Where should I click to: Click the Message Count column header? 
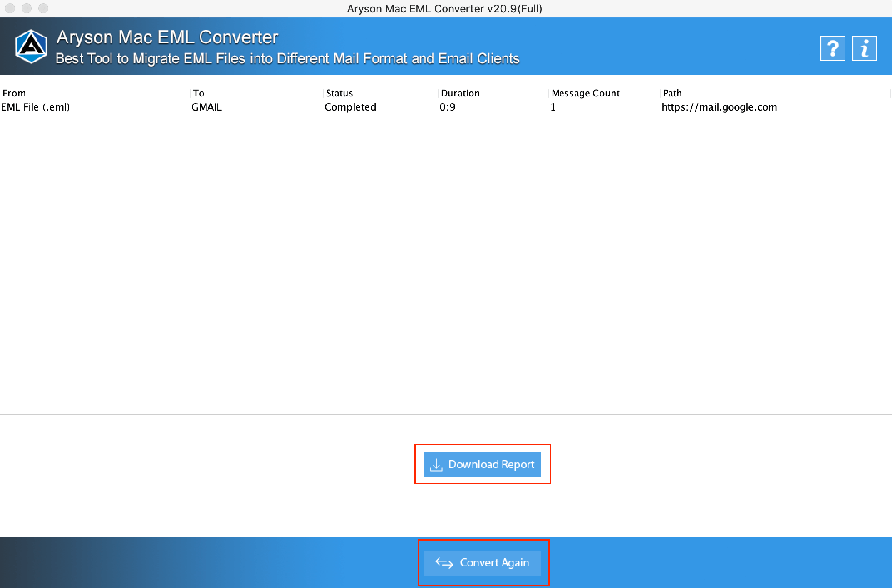point(604,93)
